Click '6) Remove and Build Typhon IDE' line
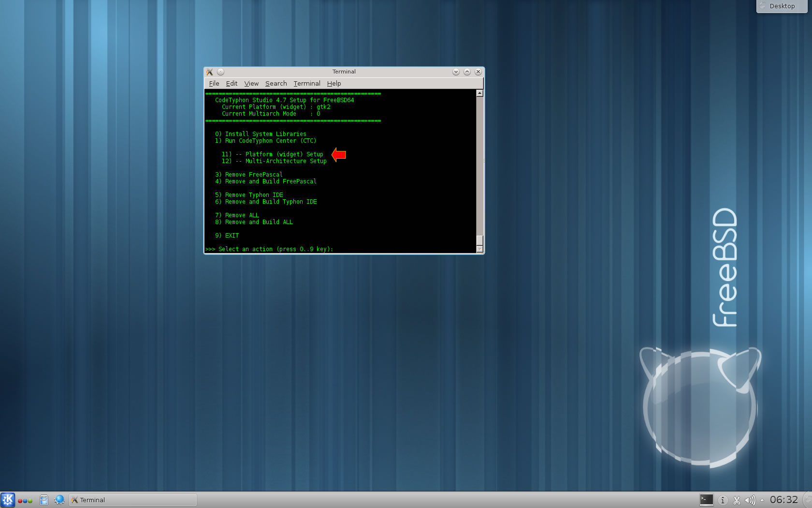 pyautogui.click(x=266, y=202)
